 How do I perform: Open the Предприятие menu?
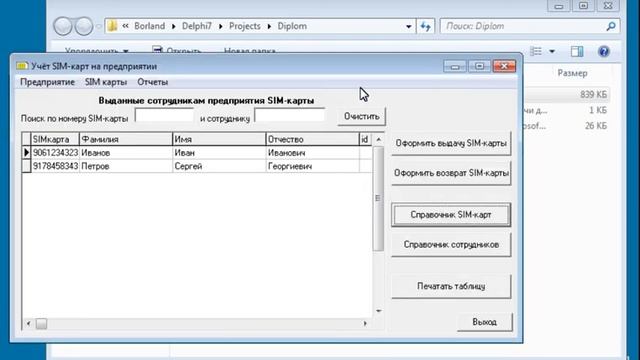click(47, 82)
